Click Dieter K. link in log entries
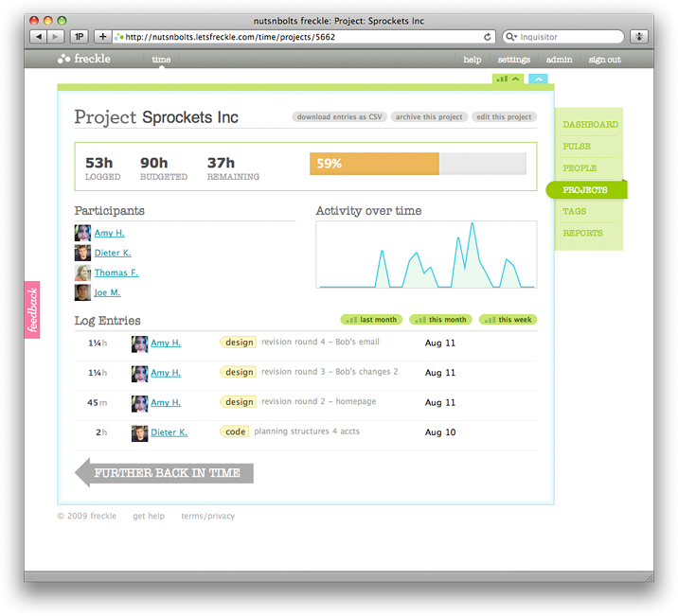The image size is (678, 616). tap(169, 432)
